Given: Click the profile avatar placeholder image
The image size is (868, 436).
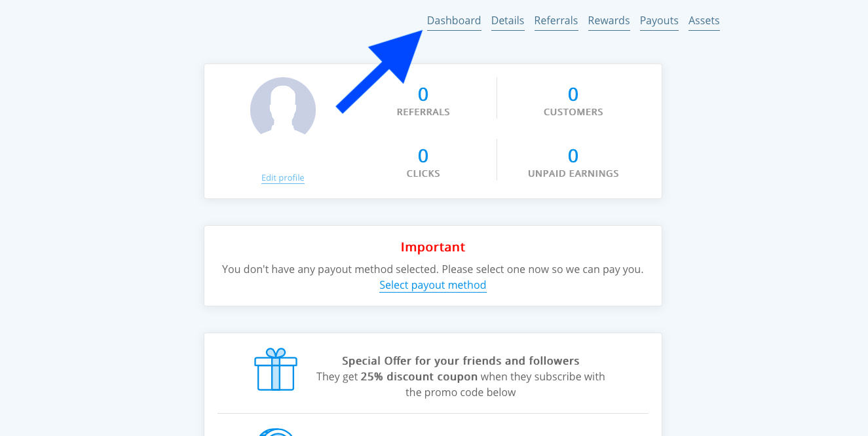Looking at the screenshot, I should click(x=283, y=109).
